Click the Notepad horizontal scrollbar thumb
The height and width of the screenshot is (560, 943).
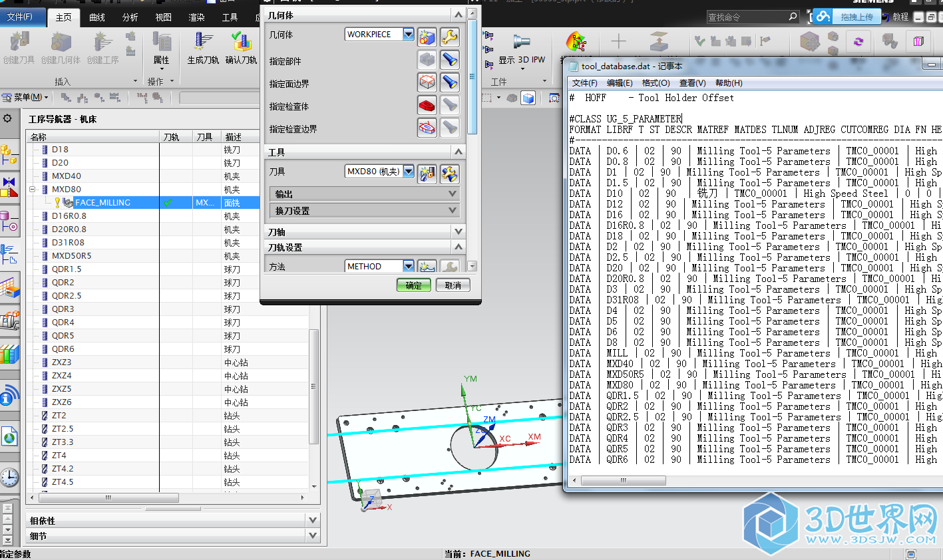click(x=624, y=480)
